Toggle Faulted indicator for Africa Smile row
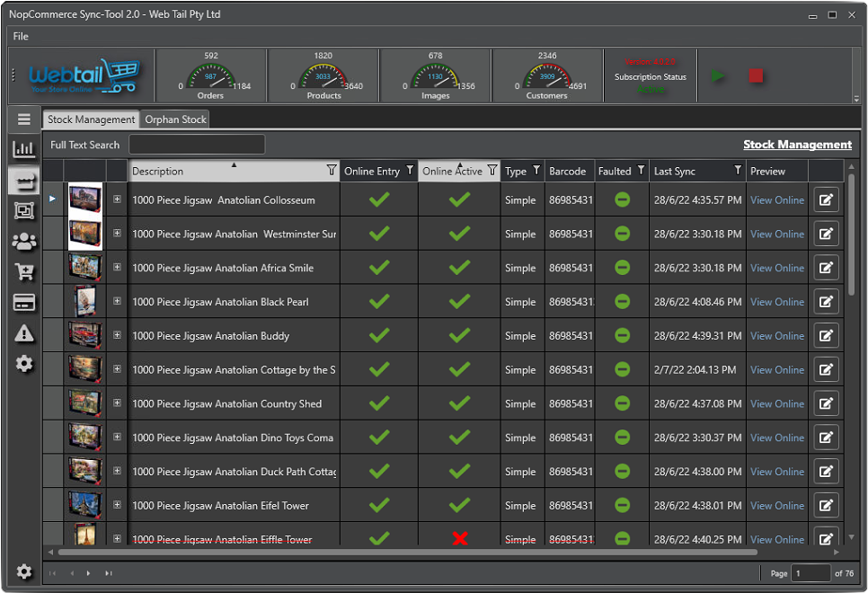The height and width of the screenshot is (593, 868). coord(622,268)
